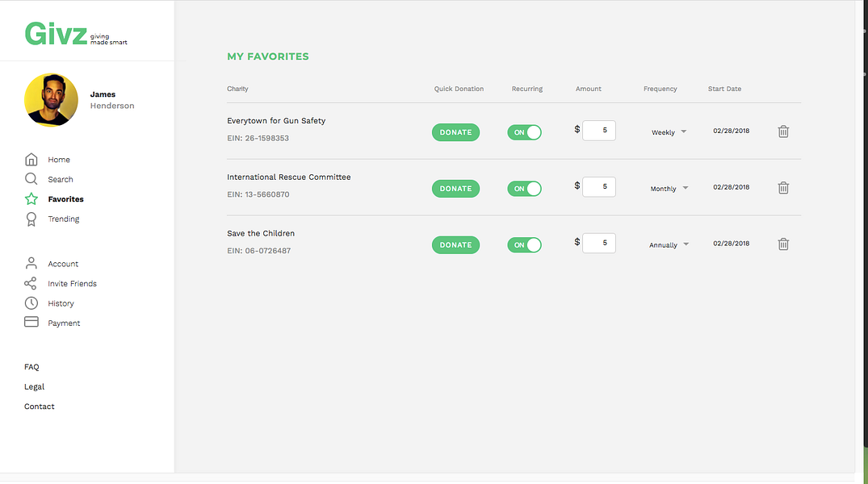Image resolution: width=868 pixels, height=484 pixels.
Task: Donate to Save the Children
Action: tap(455, 245)
